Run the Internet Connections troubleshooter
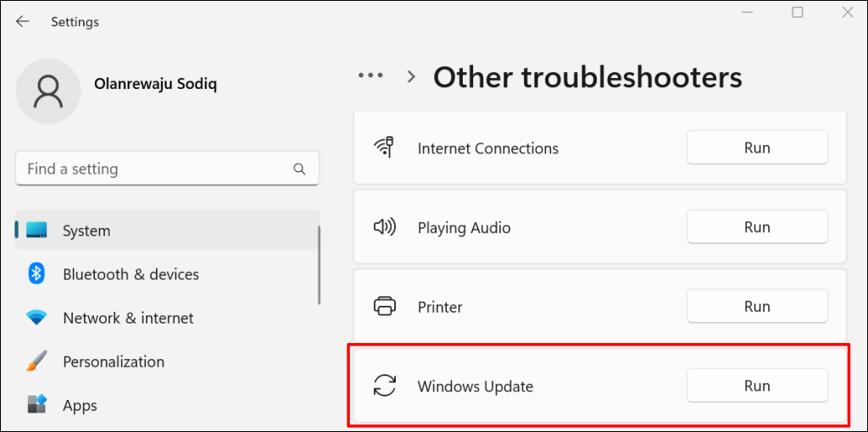Image resolution: width=868 pixels, height=432 pixels. (x=756, y=147)
